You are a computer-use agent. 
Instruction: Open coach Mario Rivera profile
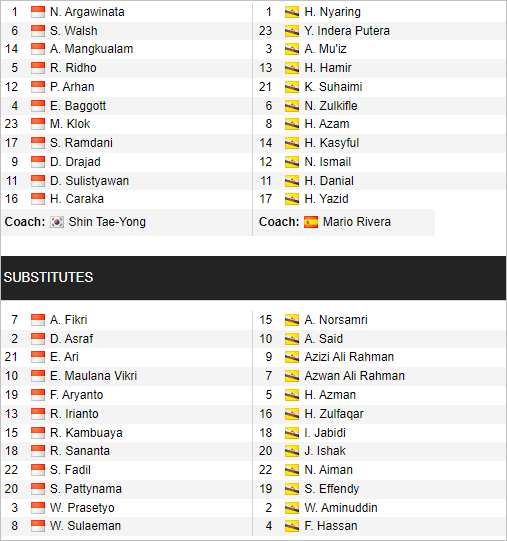point(357,222)
